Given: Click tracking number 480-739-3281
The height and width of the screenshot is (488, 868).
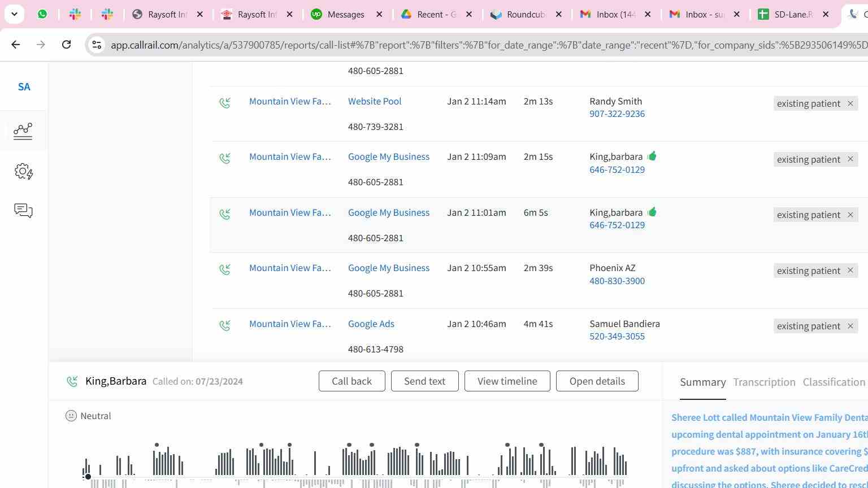Looking at the screenshot, I should coord(376,127).
